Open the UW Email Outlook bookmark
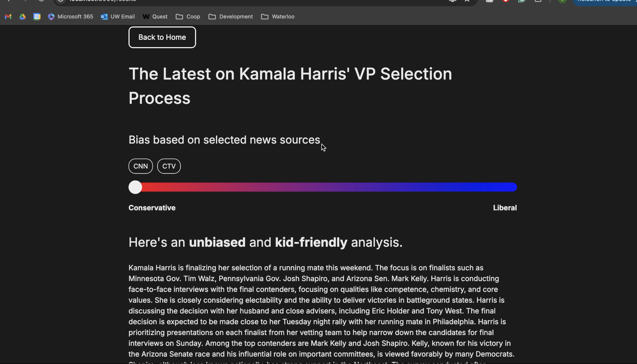This screenshot has width=637, height=364. click(118, 16)
